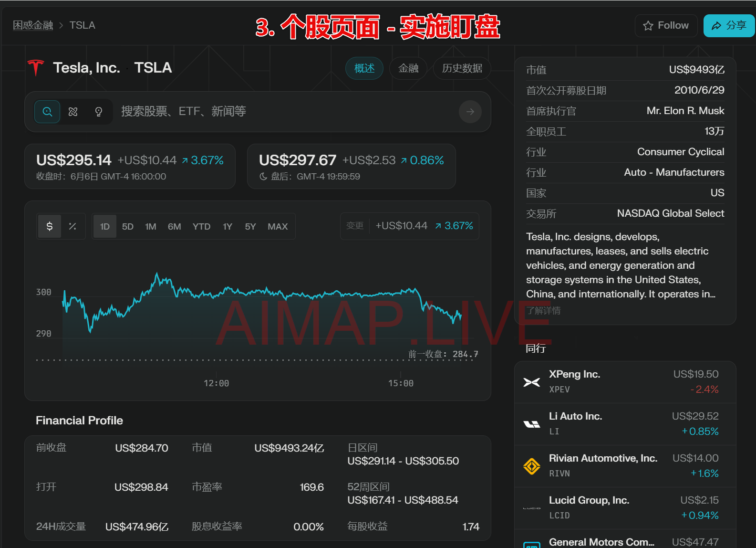Viewport: 756px width, 548px height.
Task: Click the after-hours price US$297.67
Action: [298, 160]
